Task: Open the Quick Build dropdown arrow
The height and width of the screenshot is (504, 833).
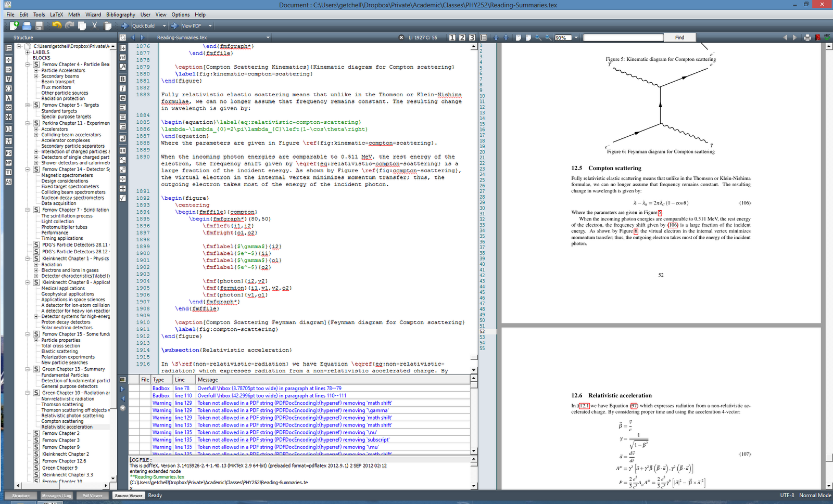Action: [x=164, y=25]
